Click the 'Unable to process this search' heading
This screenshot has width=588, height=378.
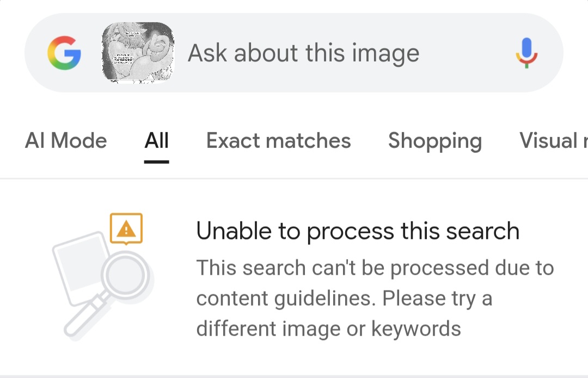(x=358, y=231)
